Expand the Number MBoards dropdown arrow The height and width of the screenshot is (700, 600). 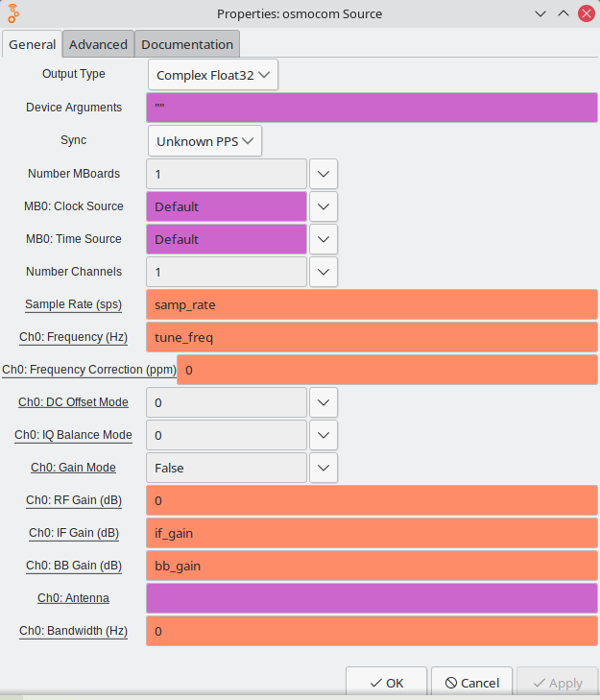tap(324, 174)
